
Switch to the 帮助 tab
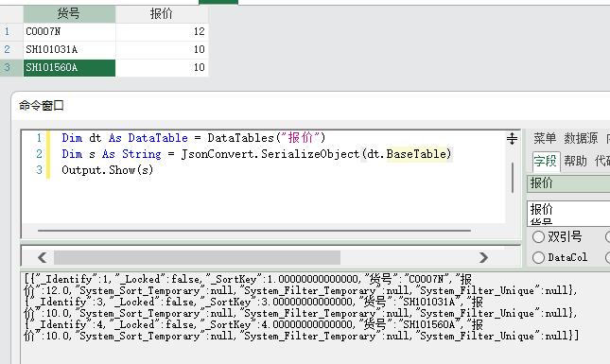(x=575, y=161)
